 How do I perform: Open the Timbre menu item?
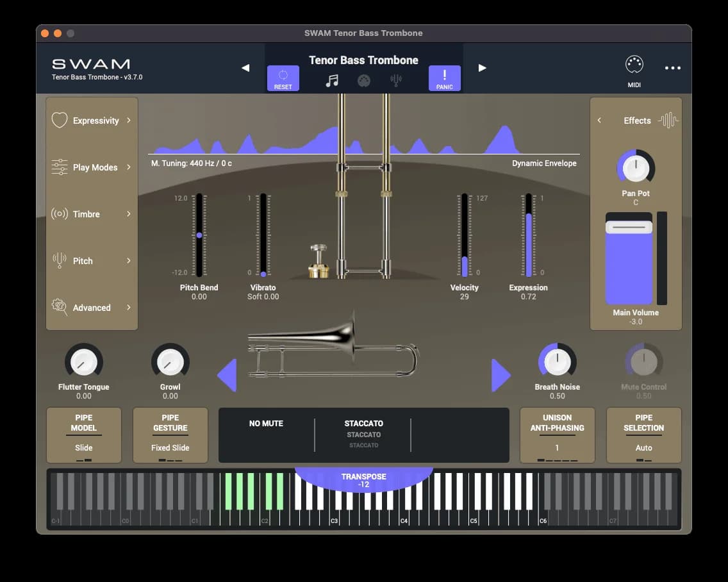(x=92, y=214)
